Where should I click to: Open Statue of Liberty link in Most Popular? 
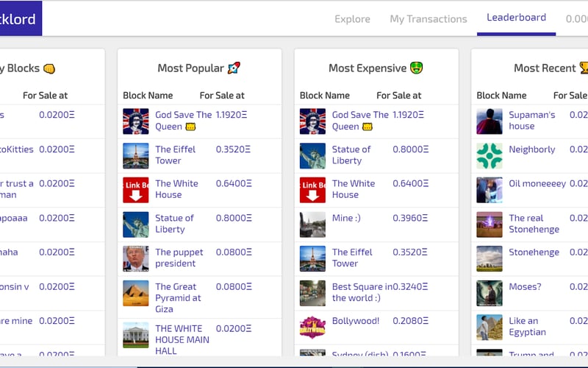(174, 224)
